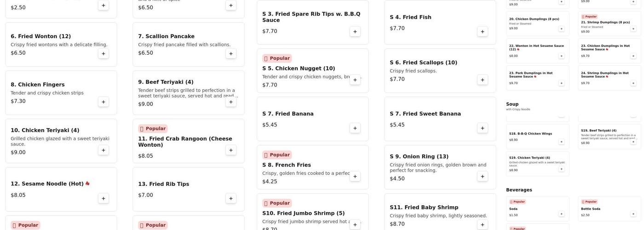Click the plus button for Scallion Pancake
The width and height of the screenshot is (644, 230).
[x=230, y=53]
